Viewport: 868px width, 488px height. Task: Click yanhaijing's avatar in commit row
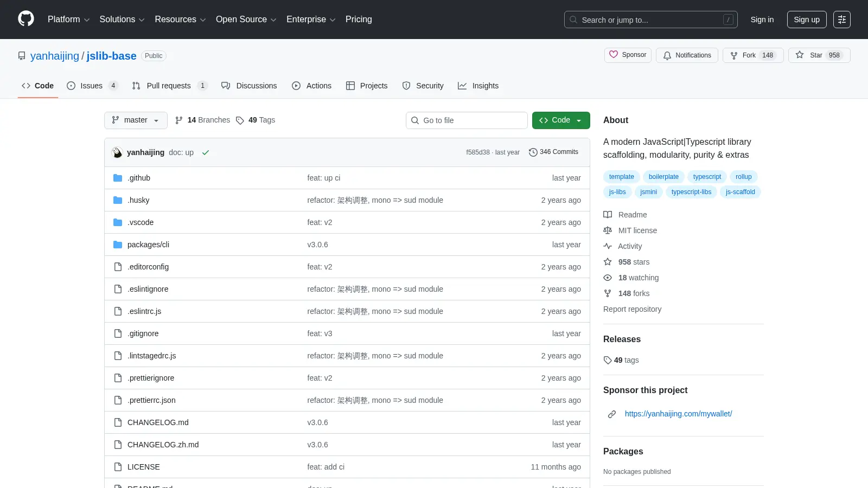(x=117, y=152)
